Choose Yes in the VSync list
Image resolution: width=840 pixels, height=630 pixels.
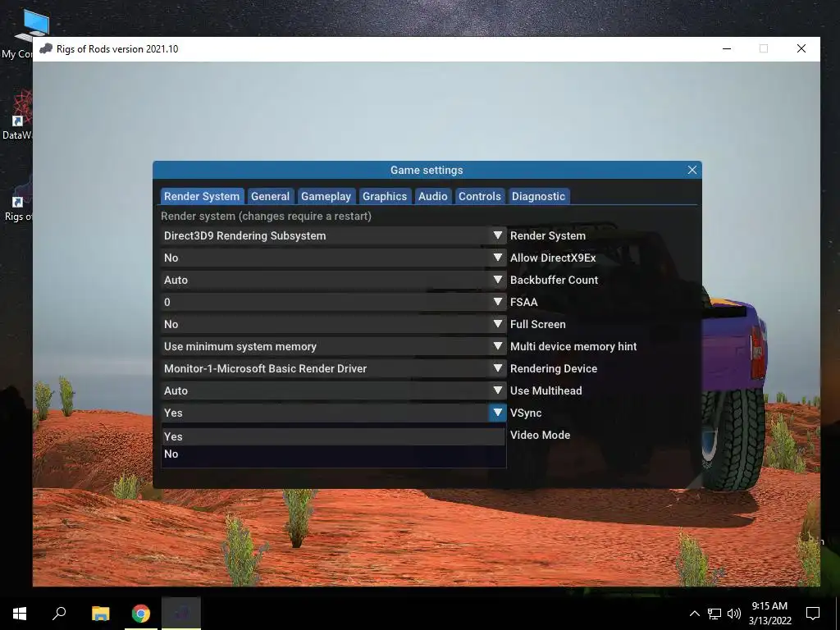pyautogui.click(x=333, y=436)
